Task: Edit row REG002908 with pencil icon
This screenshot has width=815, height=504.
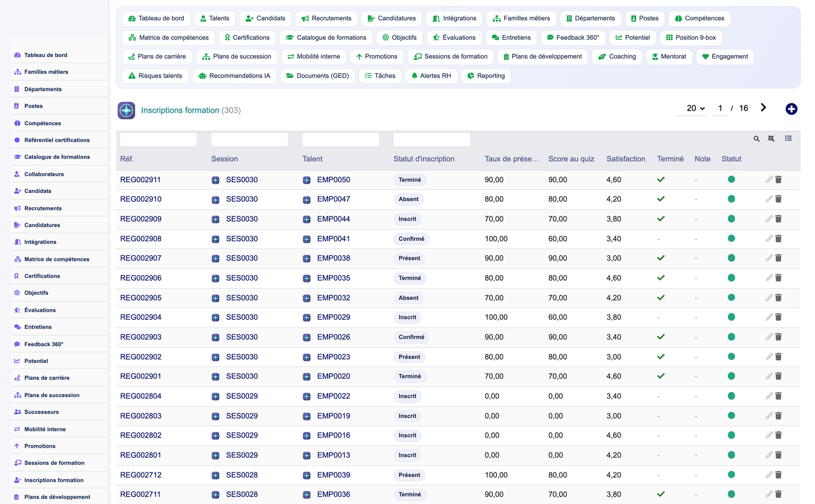Action: [x=769, y=238]
